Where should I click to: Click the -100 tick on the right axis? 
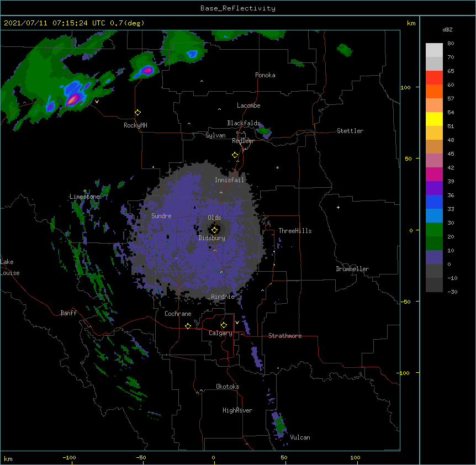[x=404, y=373]
